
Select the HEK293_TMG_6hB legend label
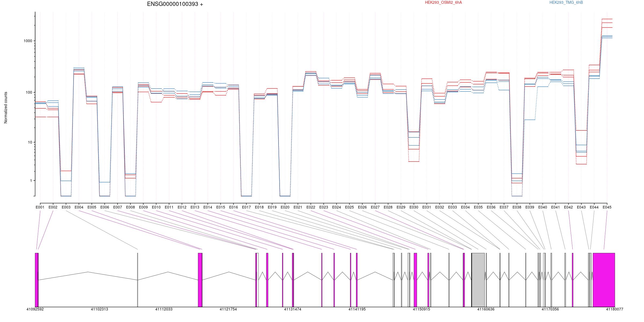click(x=566, y=2)
